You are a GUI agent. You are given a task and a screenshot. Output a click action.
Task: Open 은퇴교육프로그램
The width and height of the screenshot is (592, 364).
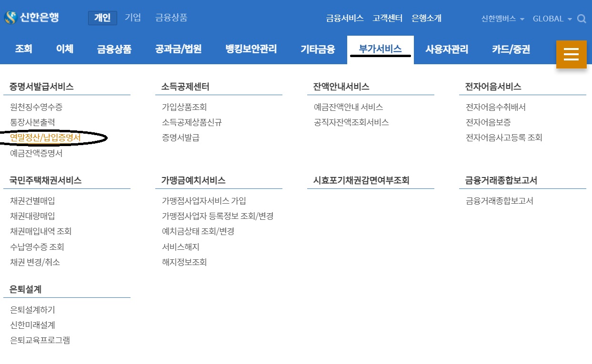40,340
